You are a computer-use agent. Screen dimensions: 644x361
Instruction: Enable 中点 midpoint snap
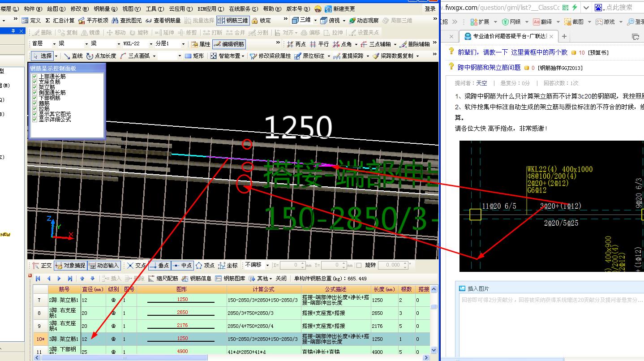pos(182,265)
